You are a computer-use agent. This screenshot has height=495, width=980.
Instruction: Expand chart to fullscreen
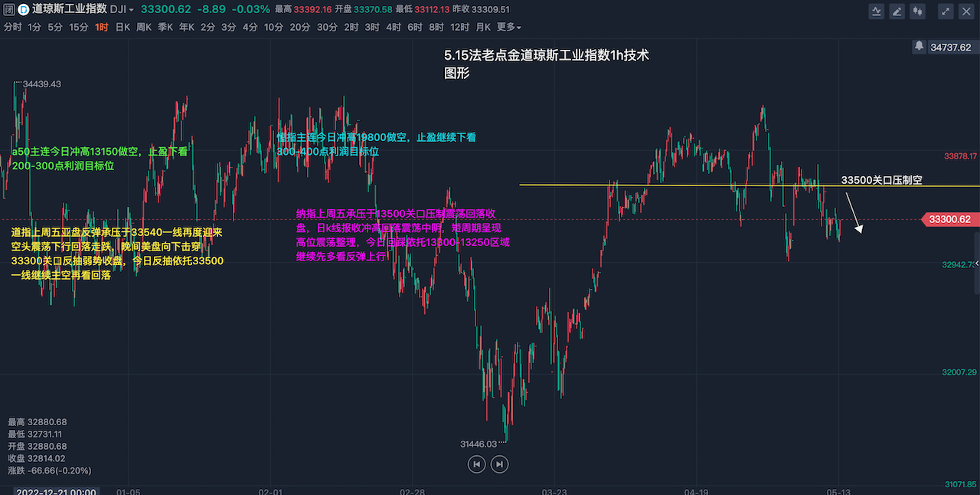pos(946,11)
